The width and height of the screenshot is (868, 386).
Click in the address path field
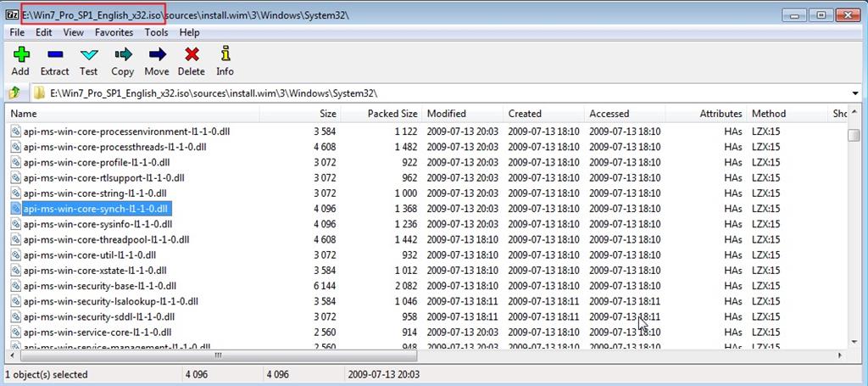click(446, 93)
